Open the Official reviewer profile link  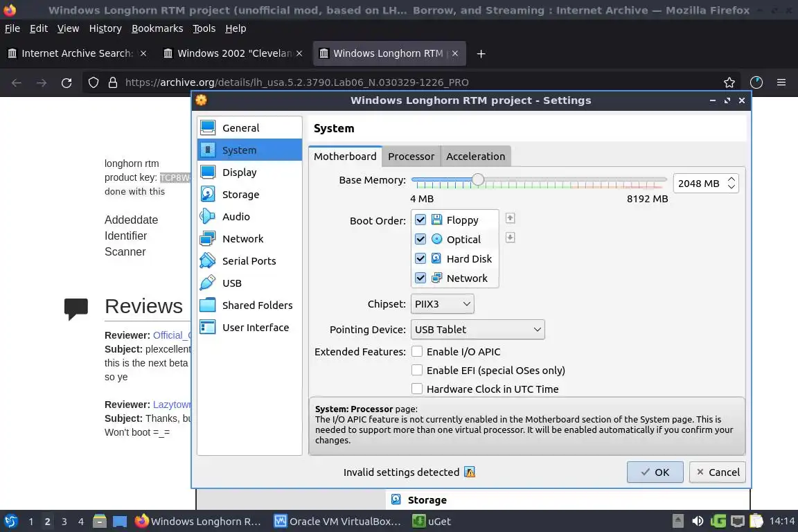coord(172,335)
